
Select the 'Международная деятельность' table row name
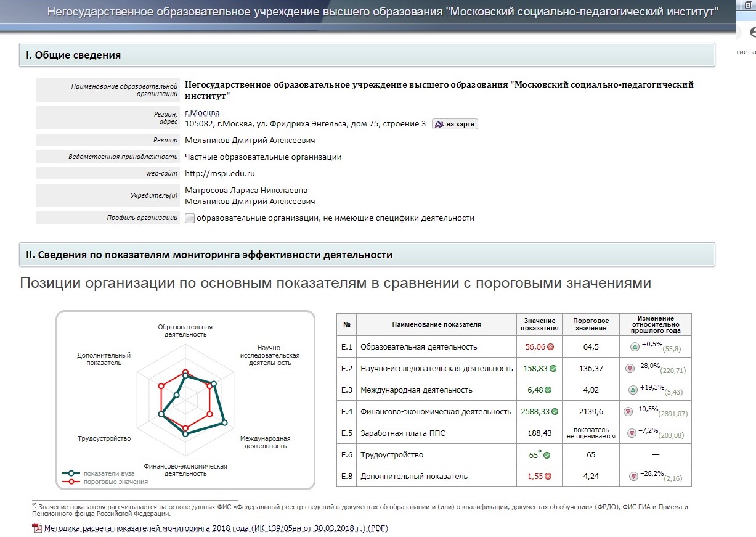(417, 390)
